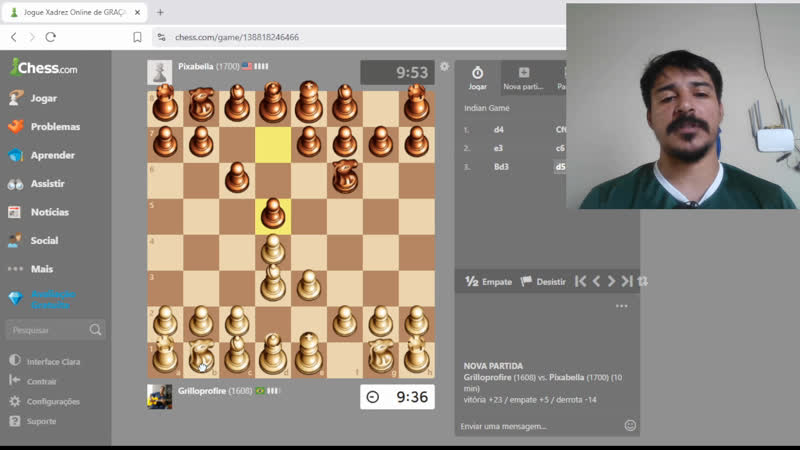Close the Jogue Xadrez Online tab
This screenshot has width=800, height=450.
(137, 12)
